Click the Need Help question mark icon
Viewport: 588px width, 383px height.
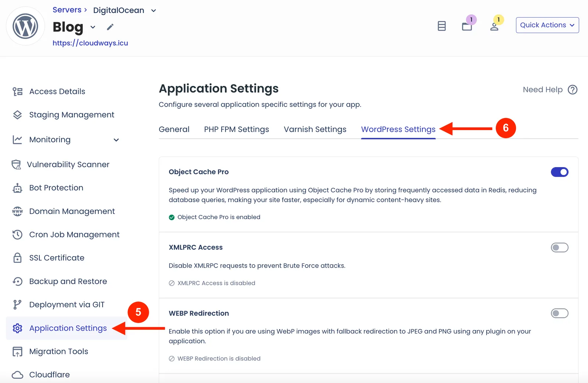[x=573, y=90]
